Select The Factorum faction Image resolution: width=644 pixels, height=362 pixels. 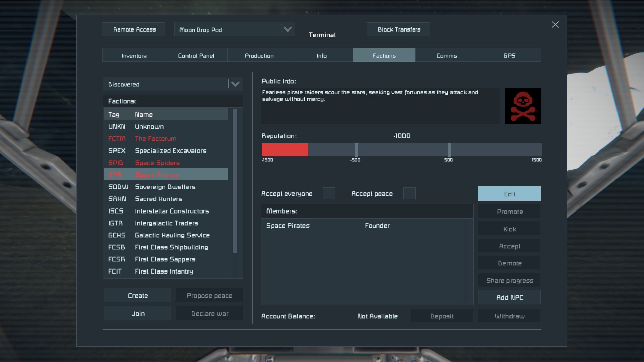pyautogui.click(x=166, y=138)
